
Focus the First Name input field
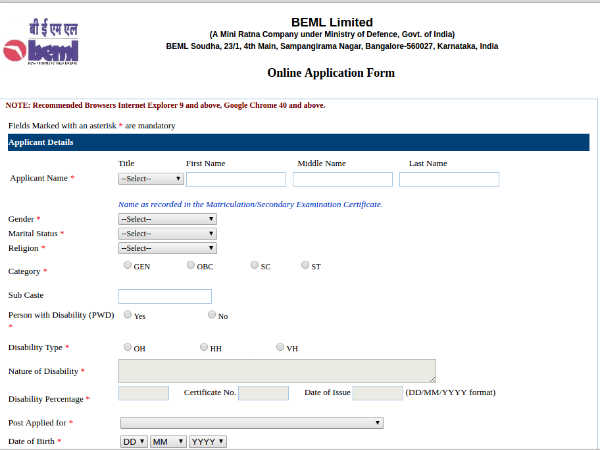236,179
